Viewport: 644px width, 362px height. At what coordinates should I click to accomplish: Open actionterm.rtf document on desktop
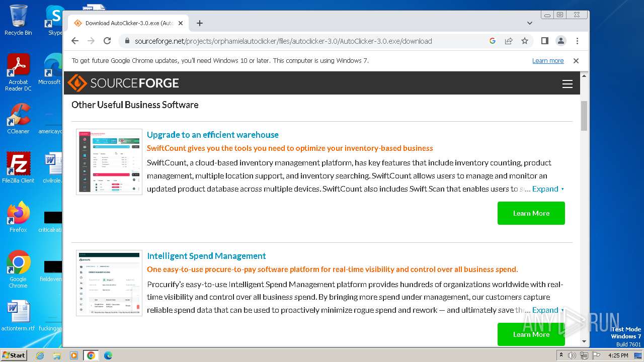click(x=18, y=316)
